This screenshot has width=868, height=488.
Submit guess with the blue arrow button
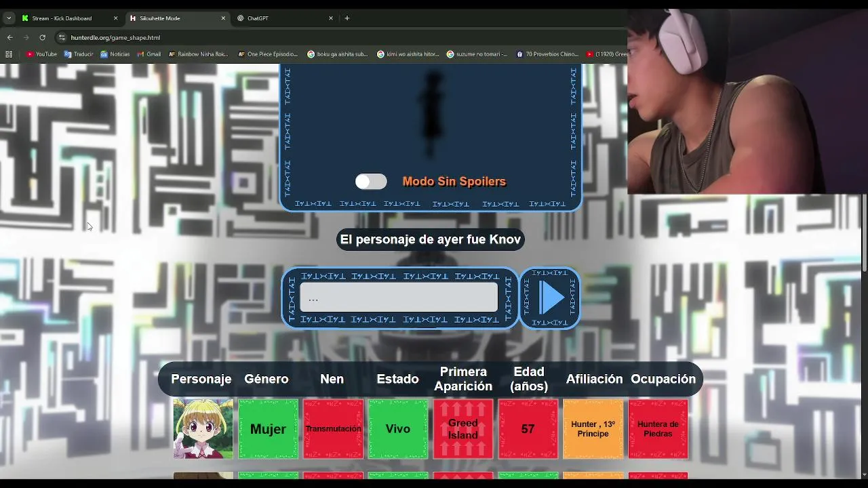pyautogui.click(x=550, y=298)
